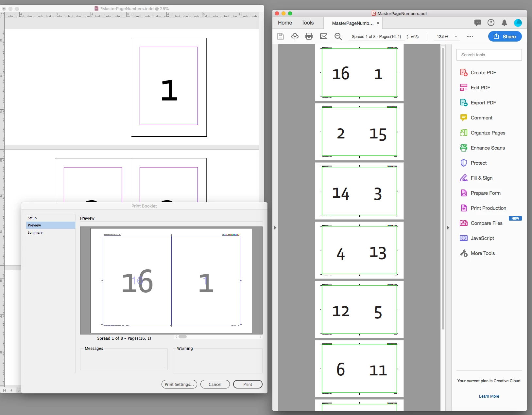Select Preview in Print Booklet sidebar

coord(51,225)
